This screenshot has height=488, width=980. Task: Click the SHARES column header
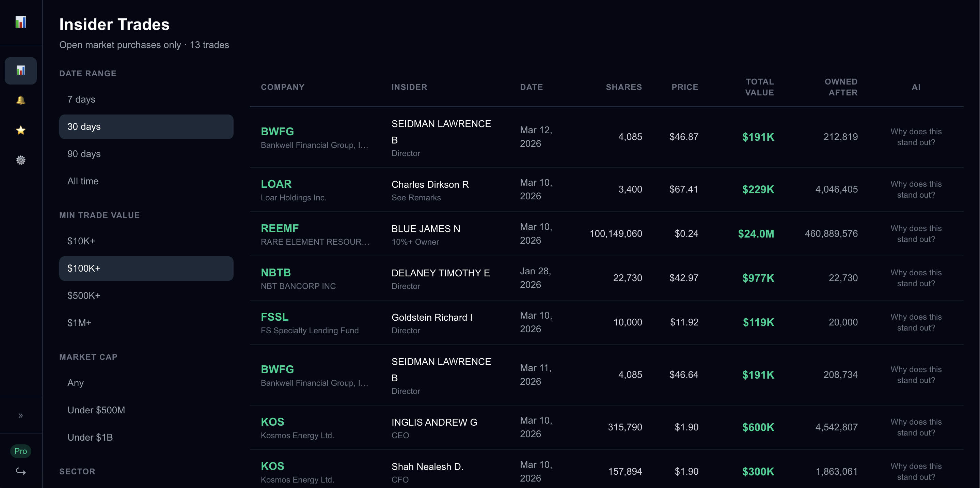pyautogui.click(x=623, y=87)
